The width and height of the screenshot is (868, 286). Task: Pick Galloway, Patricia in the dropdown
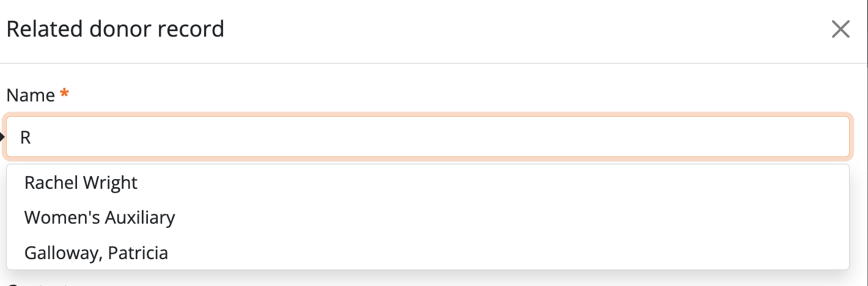click(96, 253)
